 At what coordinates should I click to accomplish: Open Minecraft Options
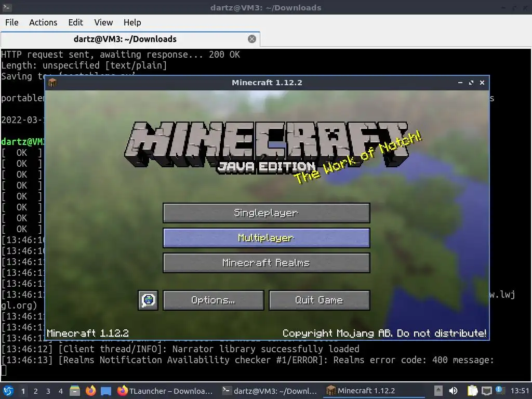point(213,300)
